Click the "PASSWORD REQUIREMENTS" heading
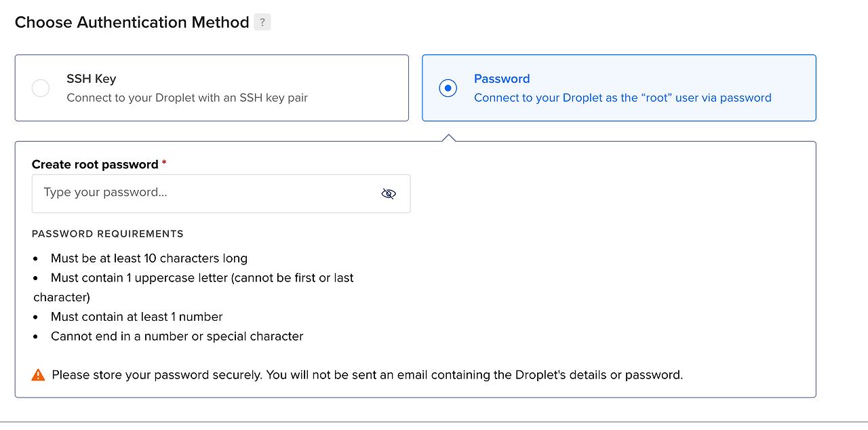This screenshot has height=430, width=868. tap(108, 234)
